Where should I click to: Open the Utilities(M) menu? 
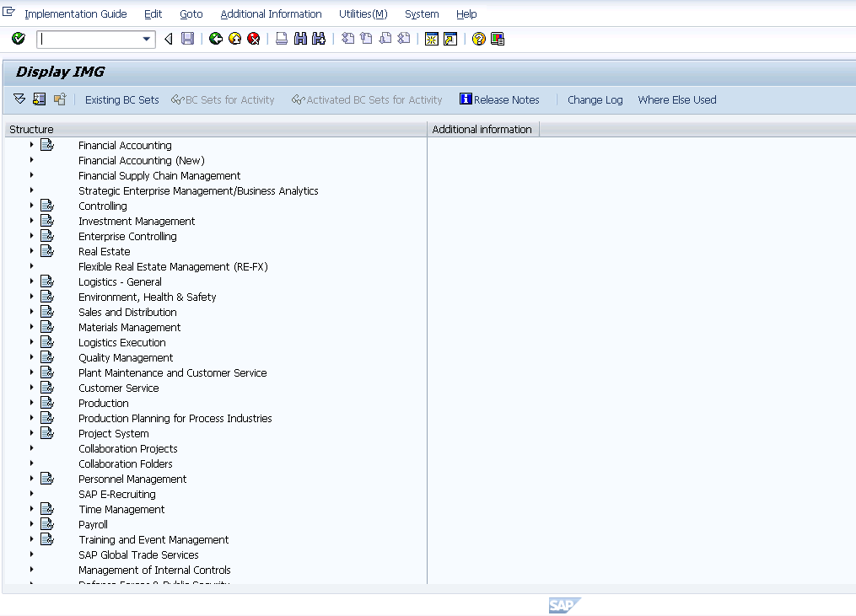pos(363,13)
